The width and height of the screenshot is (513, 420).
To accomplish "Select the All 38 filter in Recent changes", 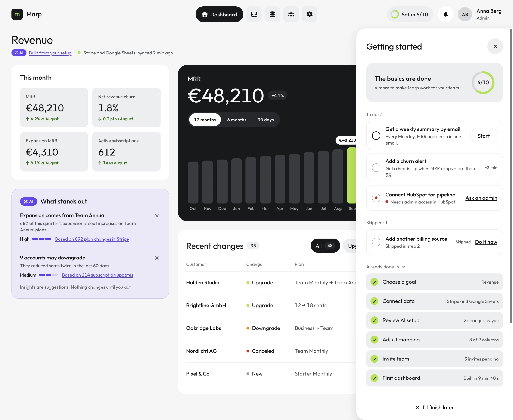I will click(325, 246).
